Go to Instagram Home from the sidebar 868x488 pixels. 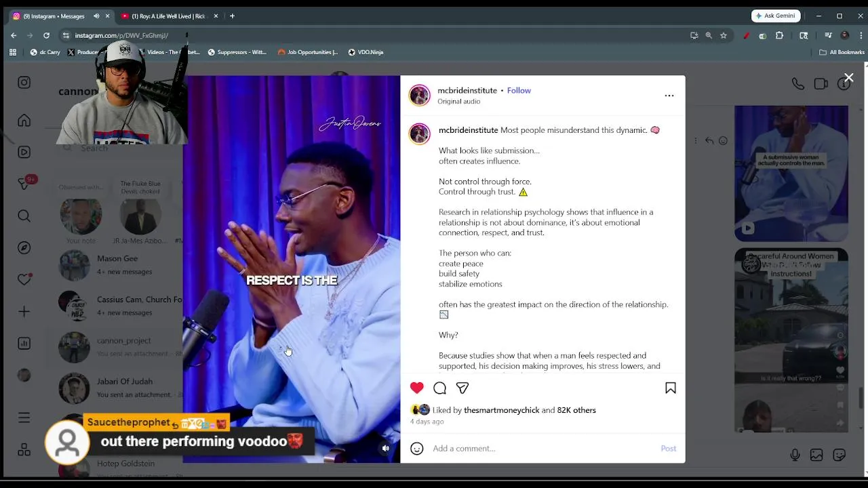pos(24,121)
